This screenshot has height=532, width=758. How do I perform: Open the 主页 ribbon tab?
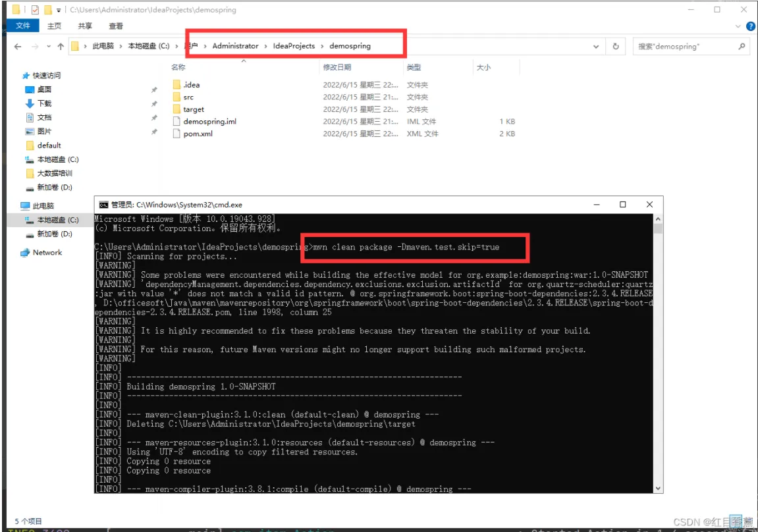[x=54, y=26]
